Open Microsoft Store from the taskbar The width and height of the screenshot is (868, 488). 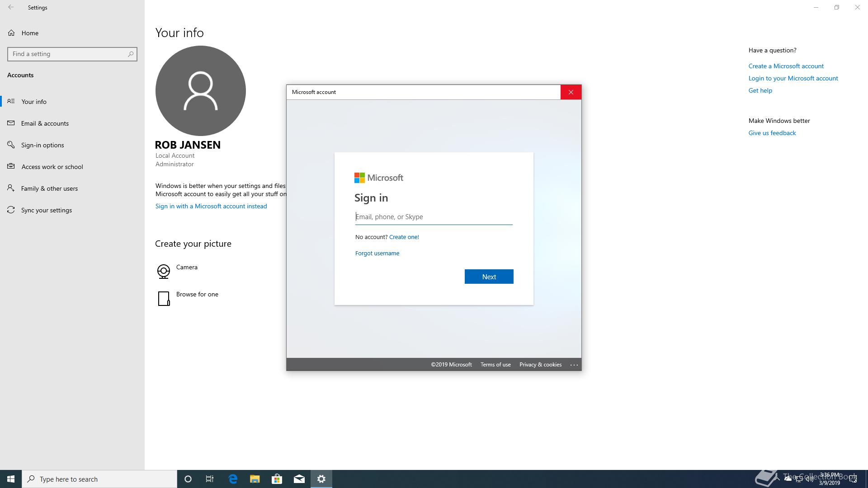click(277, 479)
